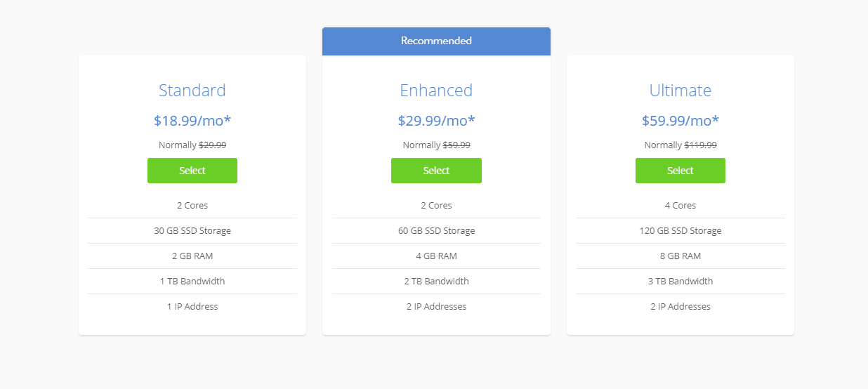Select the Standard plan button
This screenshot has height=389, width=868.
click(192, 171)
